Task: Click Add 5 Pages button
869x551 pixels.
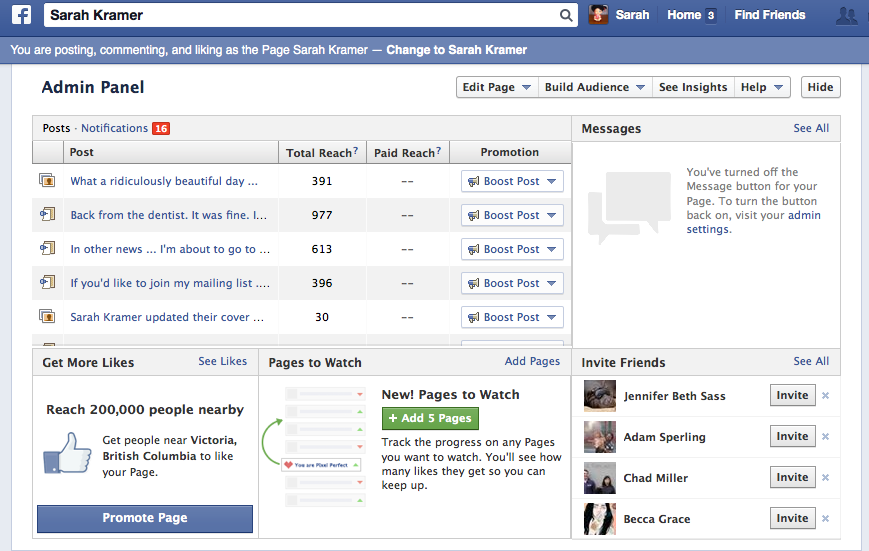Action: point(430,419)
